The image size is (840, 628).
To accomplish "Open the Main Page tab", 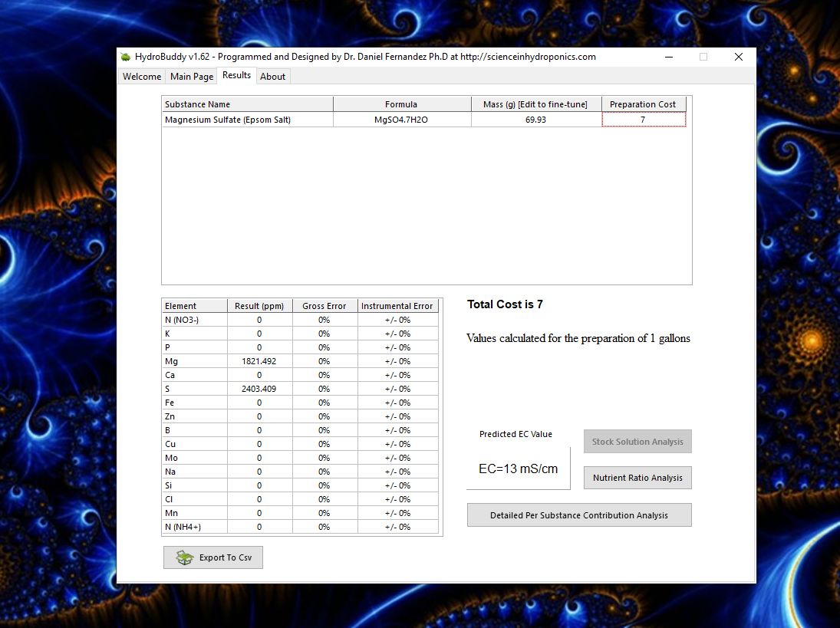I will (x=192, y=77).
